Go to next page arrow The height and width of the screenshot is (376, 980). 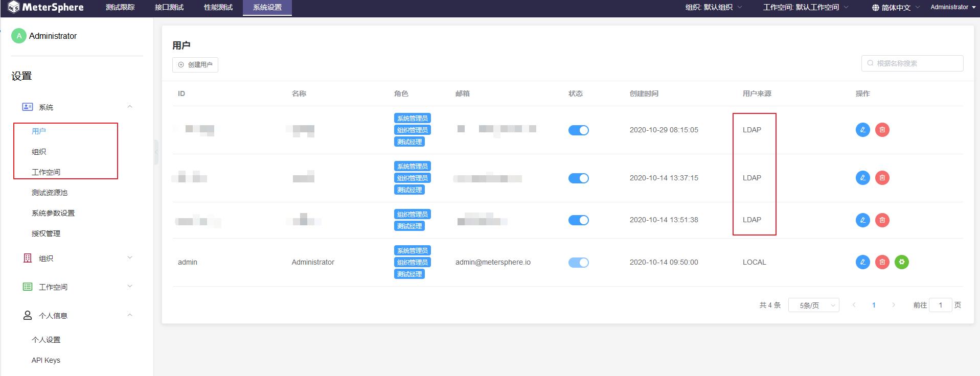894,305
